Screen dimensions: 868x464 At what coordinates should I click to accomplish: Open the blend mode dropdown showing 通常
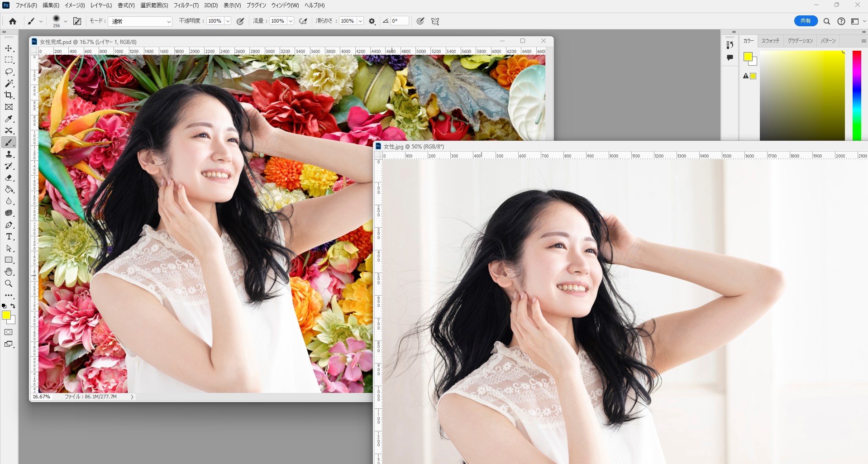click(140, 21)
